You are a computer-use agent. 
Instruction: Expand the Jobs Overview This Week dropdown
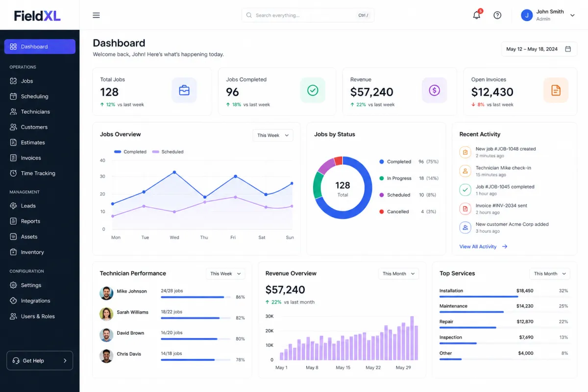pyautogui.click(x=273, y=135)
